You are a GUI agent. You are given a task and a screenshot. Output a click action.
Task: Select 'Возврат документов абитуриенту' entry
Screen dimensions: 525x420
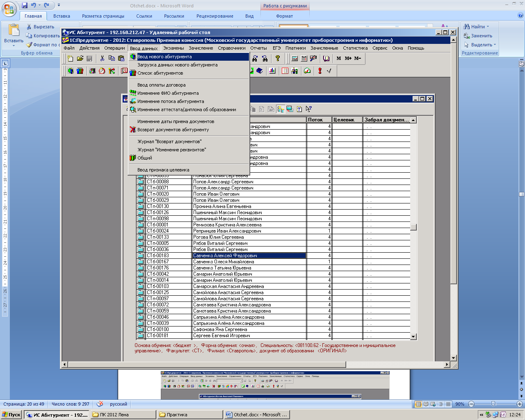coord(189,130)
